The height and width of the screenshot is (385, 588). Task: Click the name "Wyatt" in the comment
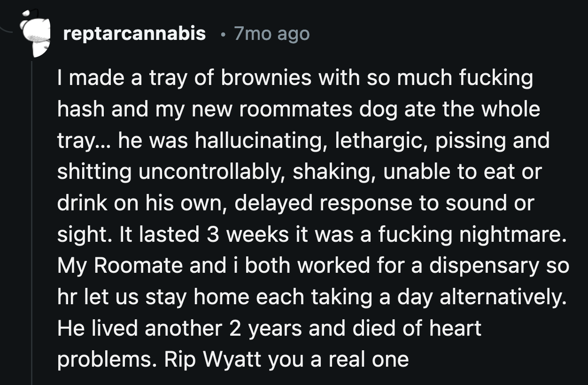click(235, 359)
